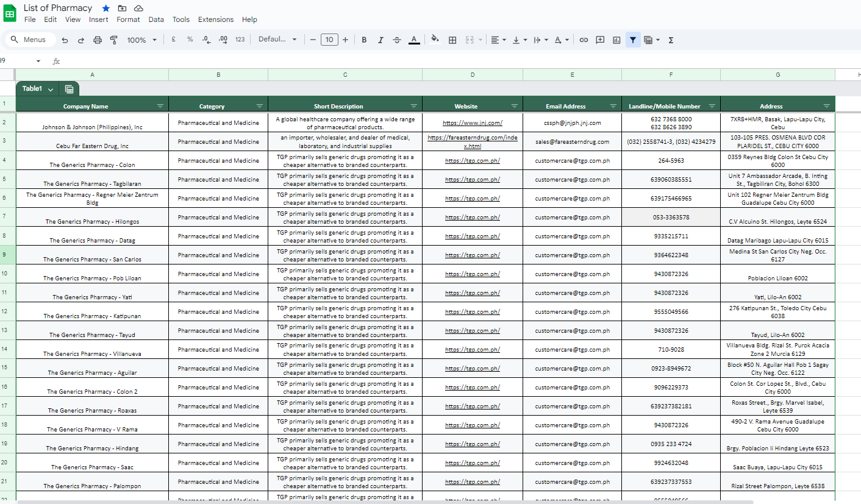
Task: Open the Extensions menu
Action: (216, 20)
